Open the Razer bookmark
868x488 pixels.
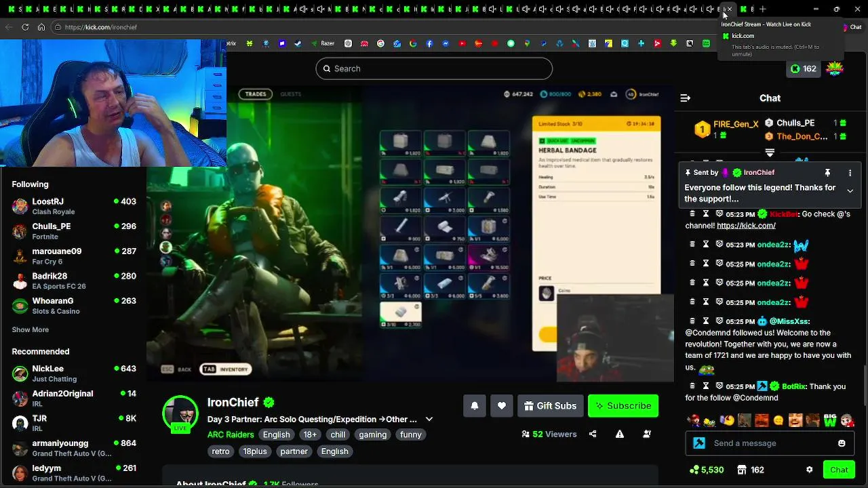pyautogui.click(x=323, y=43)
